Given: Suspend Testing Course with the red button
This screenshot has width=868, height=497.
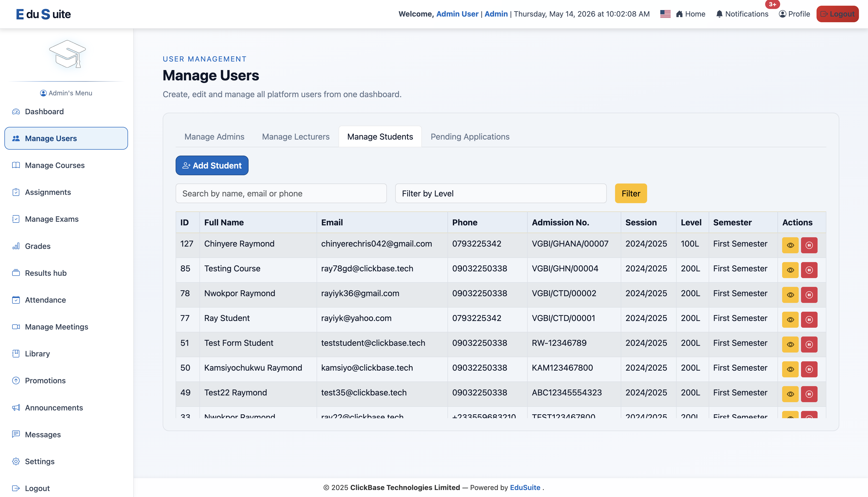Looking at the screenshot, I should pos(809,270).
